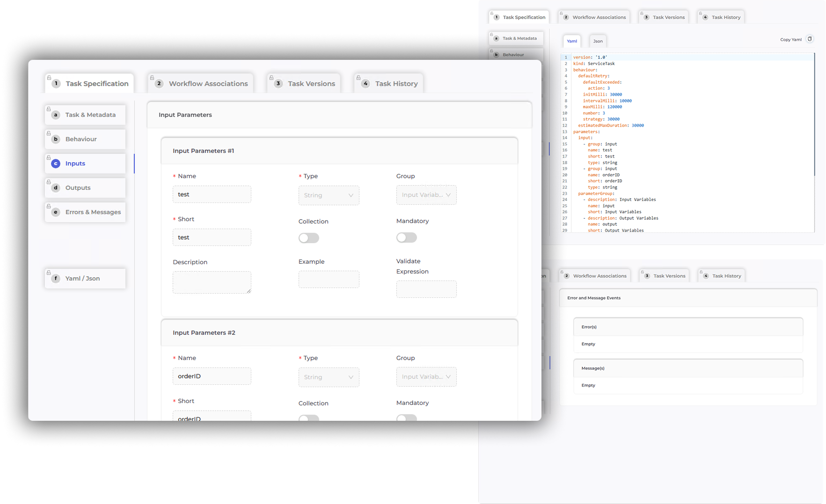826x504 pixels.
Task: Open Type dropdown in Input Parameters #2
Action: tap(329, 377)
